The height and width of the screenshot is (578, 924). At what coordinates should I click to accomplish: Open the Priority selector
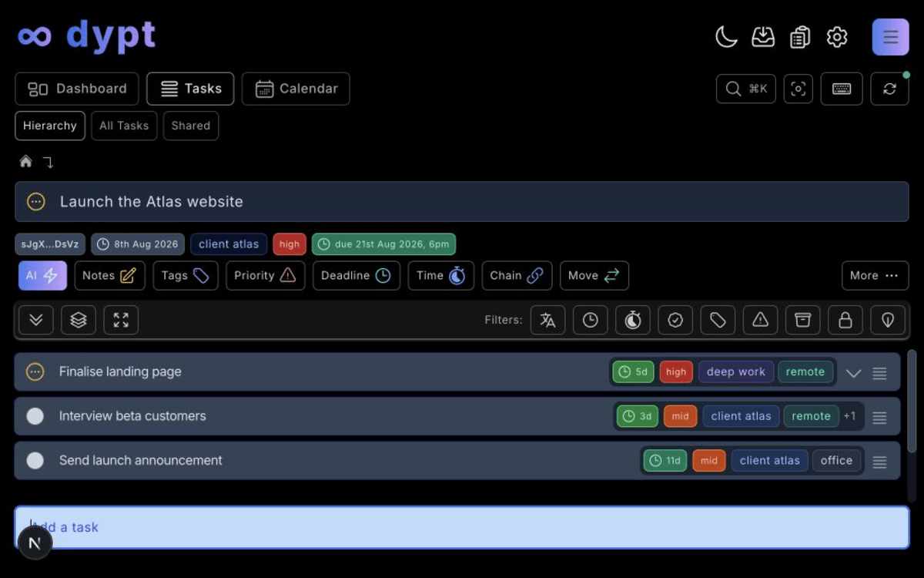(266, 276)
